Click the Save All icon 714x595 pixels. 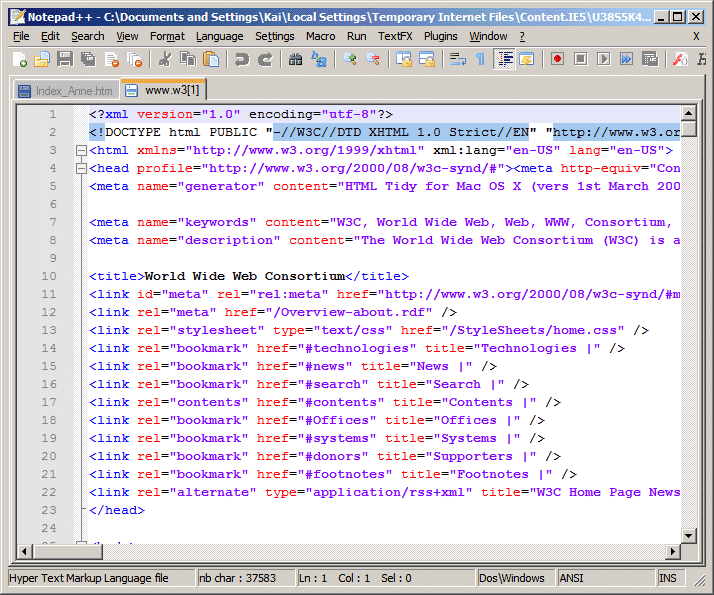click(88, 59)
